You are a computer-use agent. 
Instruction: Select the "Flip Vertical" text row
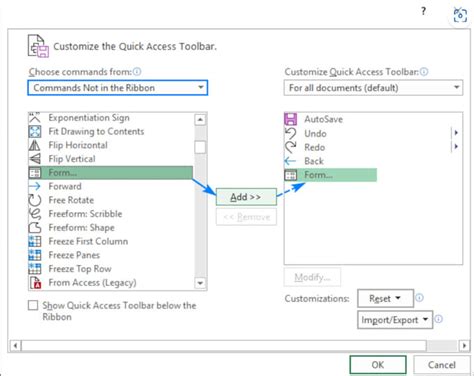click(72, 159)
